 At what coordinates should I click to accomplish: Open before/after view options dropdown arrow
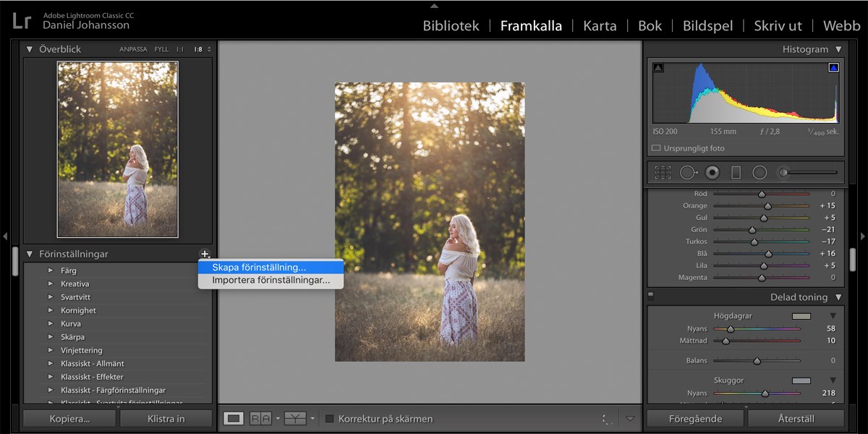click(x=277, y=419)
